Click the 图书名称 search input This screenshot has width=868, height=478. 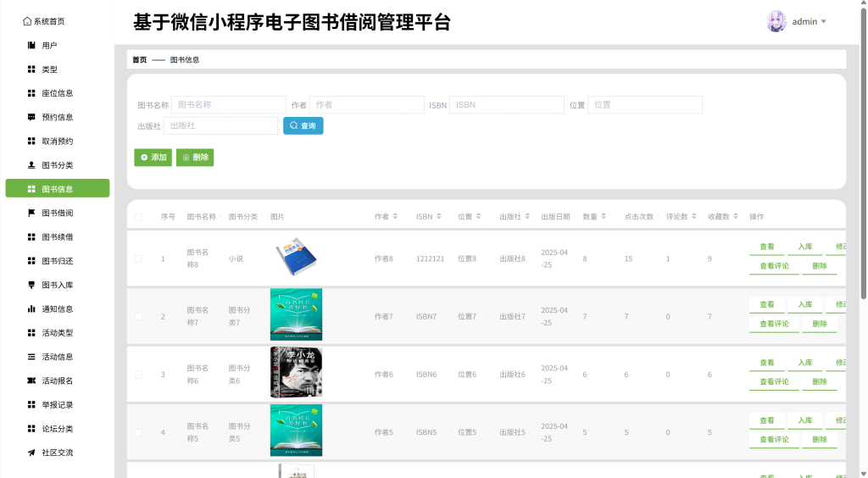click(x=229, y=104)
